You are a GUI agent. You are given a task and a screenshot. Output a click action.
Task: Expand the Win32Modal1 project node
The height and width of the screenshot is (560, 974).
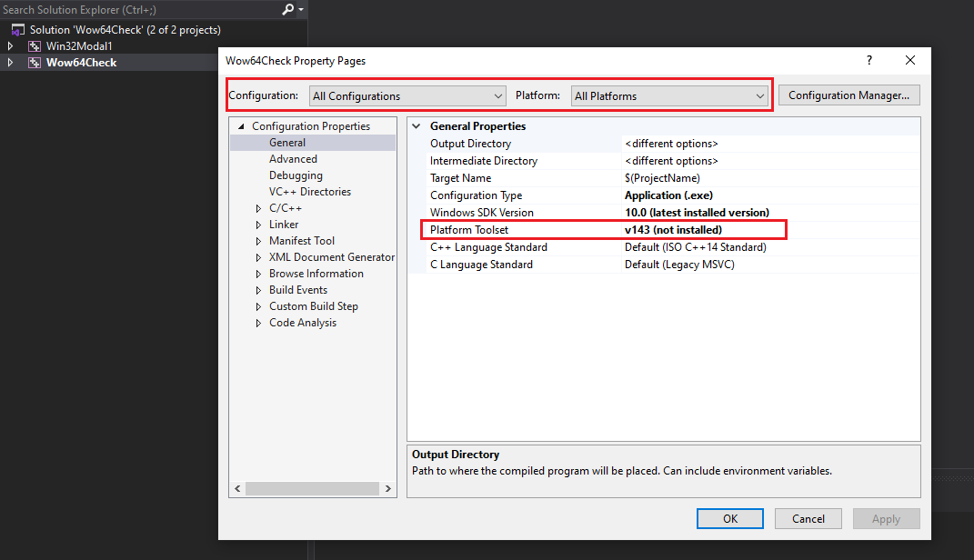10,46
